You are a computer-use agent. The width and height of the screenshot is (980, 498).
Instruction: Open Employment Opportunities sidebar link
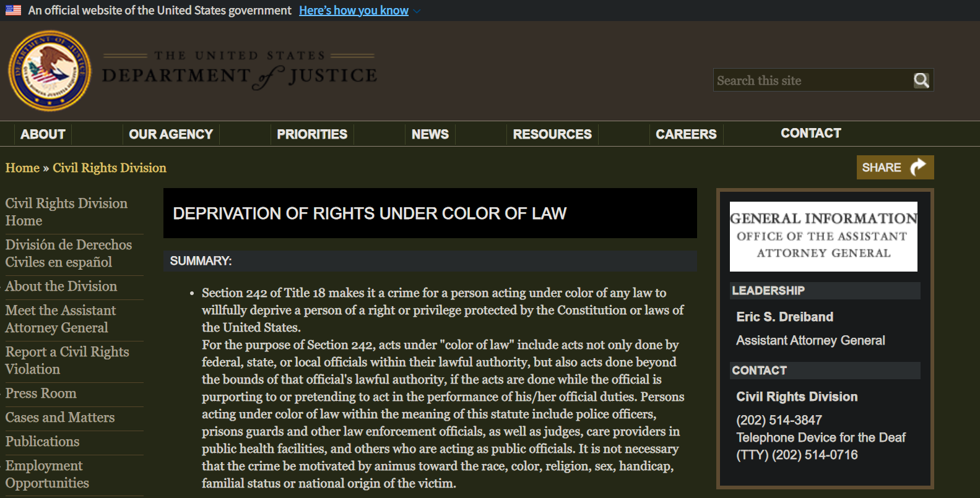47,474
